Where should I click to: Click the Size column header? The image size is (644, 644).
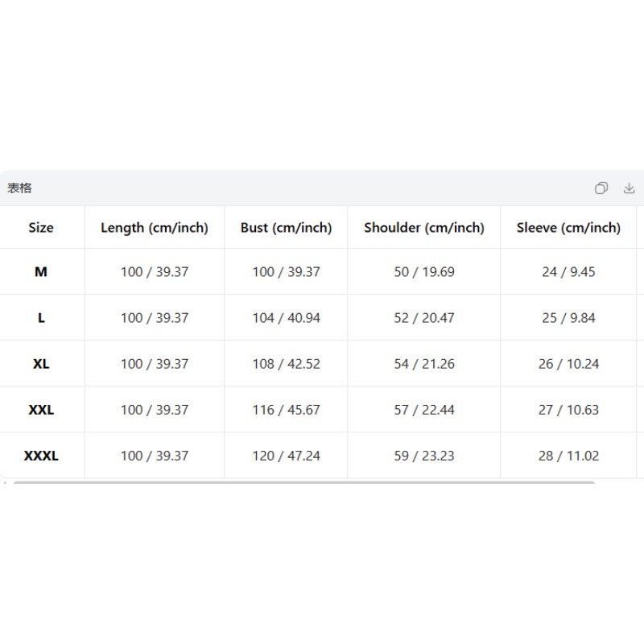point(41,228)
